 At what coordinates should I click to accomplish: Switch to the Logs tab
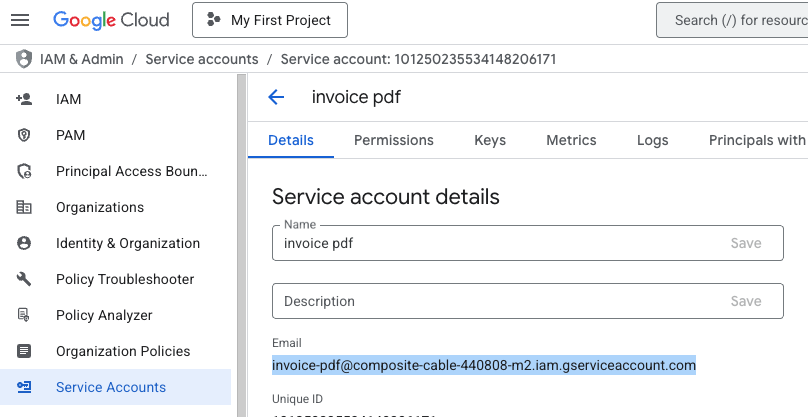pyautogui.click(x=652, y=140)
